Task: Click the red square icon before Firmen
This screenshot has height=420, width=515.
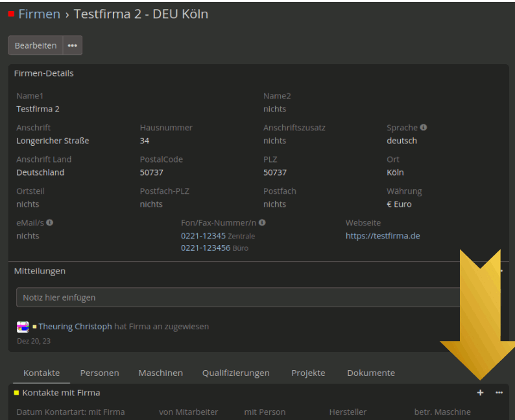Action: (x=11, y=14)
